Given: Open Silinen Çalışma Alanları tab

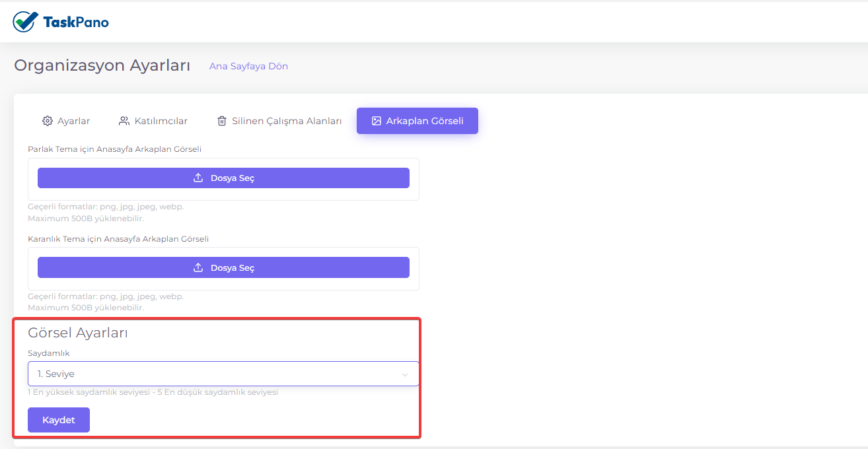Looking at the screenshot, I should pyautogui.click(x=279, y=121).
